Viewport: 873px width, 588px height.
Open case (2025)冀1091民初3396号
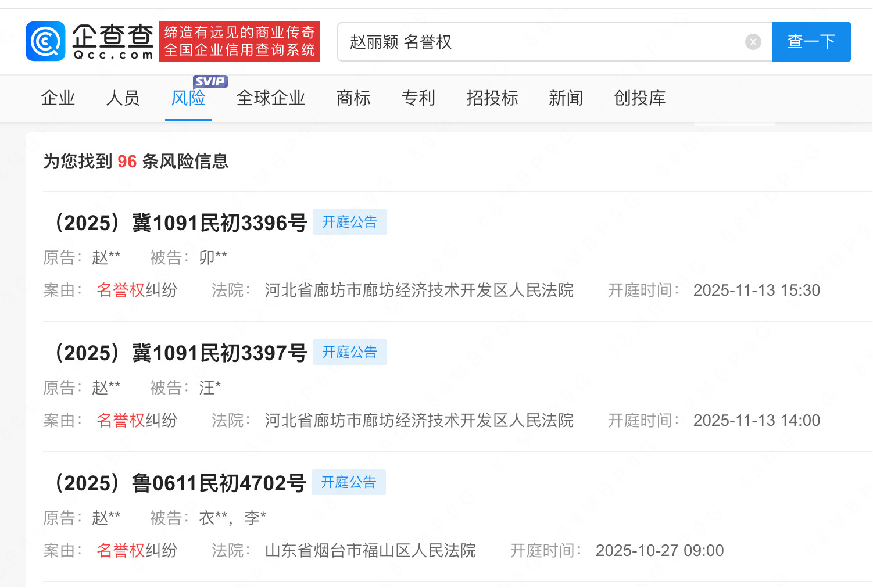coord(176,223)
